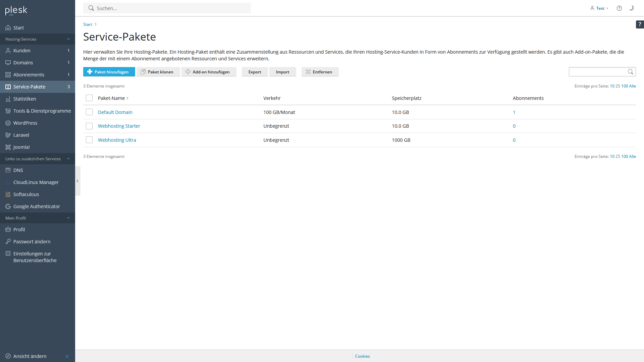
Task: Open Softaculous from the sidebar
Action: (x=26, y=194)
